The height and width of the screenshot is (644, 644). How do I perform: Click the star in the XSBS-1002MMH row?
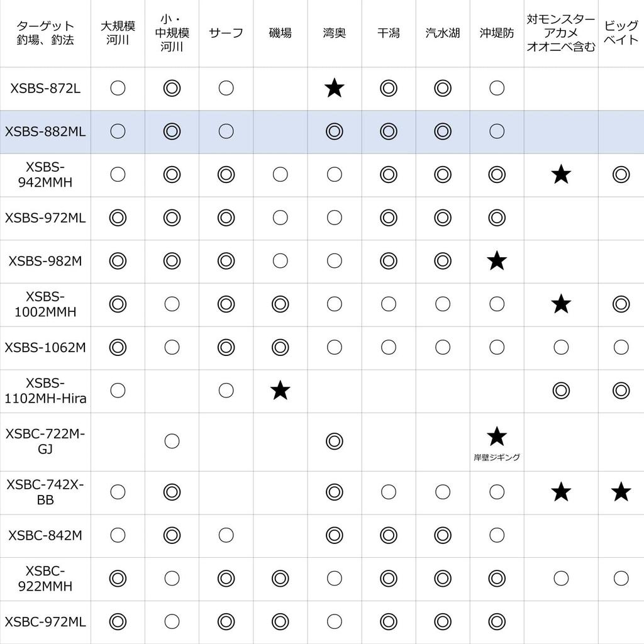[x=560, y=304]
